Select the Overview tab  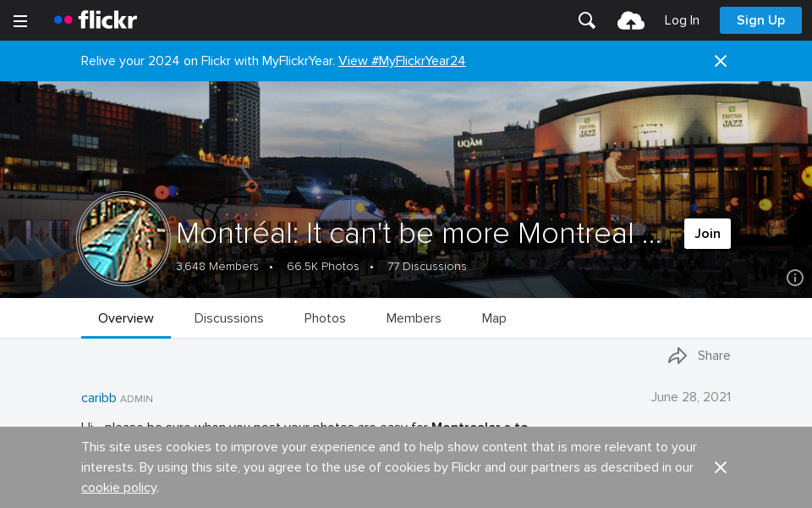125,318
